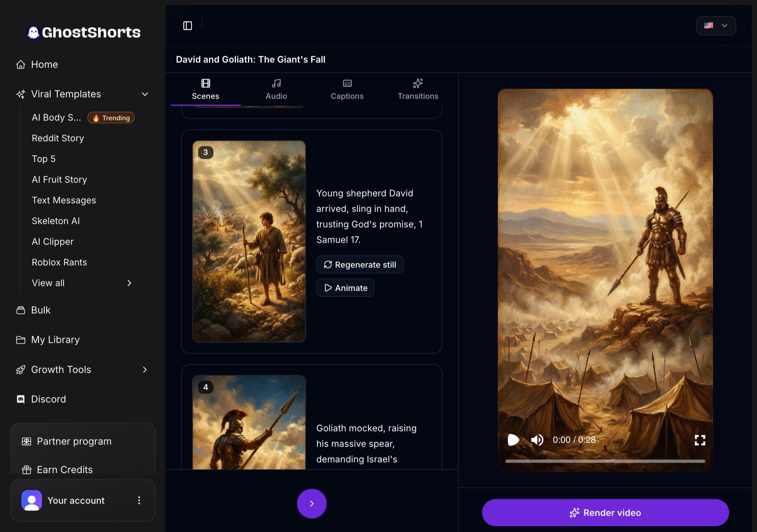Play the video preview

pyautogui.click(x=513, y=440)
